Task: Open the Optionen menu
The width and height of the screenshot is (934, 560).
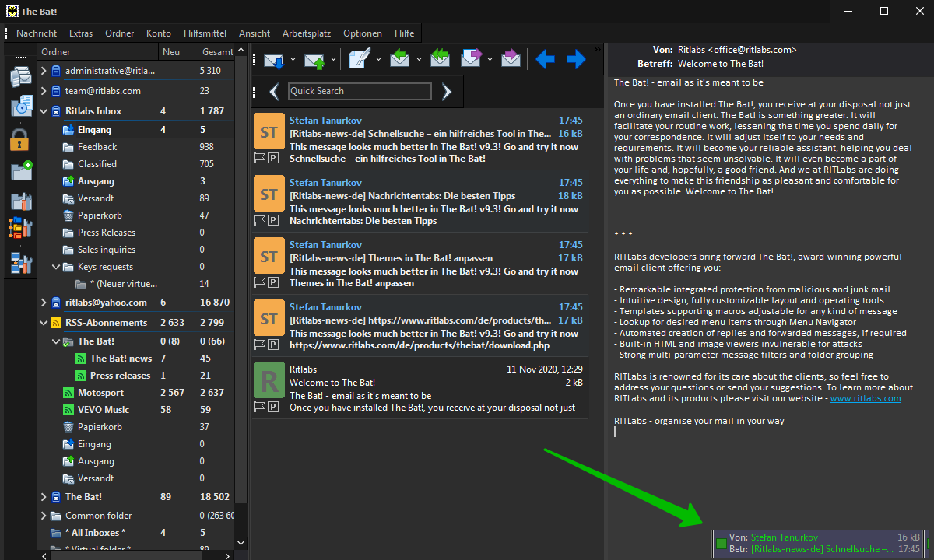Action: click(363, 33)
